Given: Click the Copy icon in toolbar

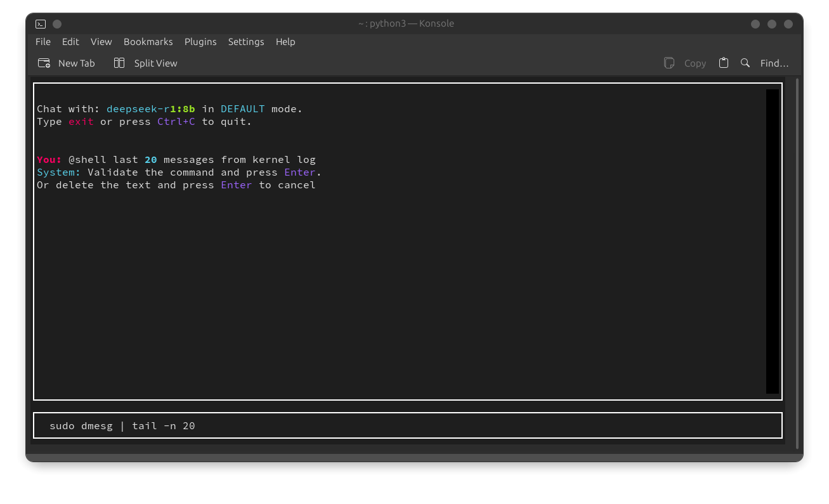Looking at the screenshot, I should (x=669, y=63).
